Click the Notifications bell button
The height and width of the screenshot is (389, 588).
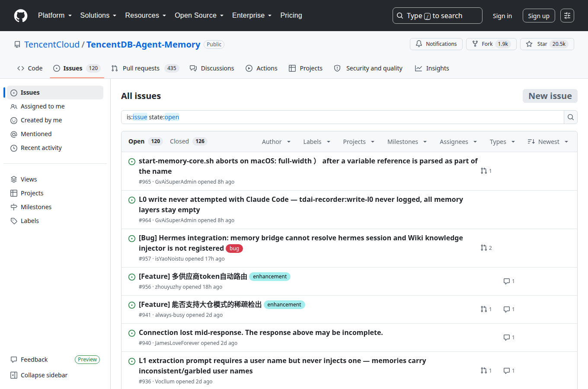click(x=436, y=44)
